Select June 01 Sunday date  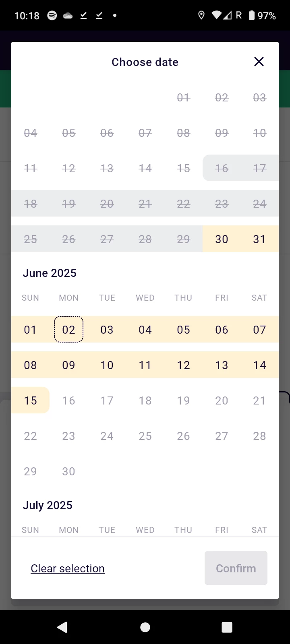30,330
